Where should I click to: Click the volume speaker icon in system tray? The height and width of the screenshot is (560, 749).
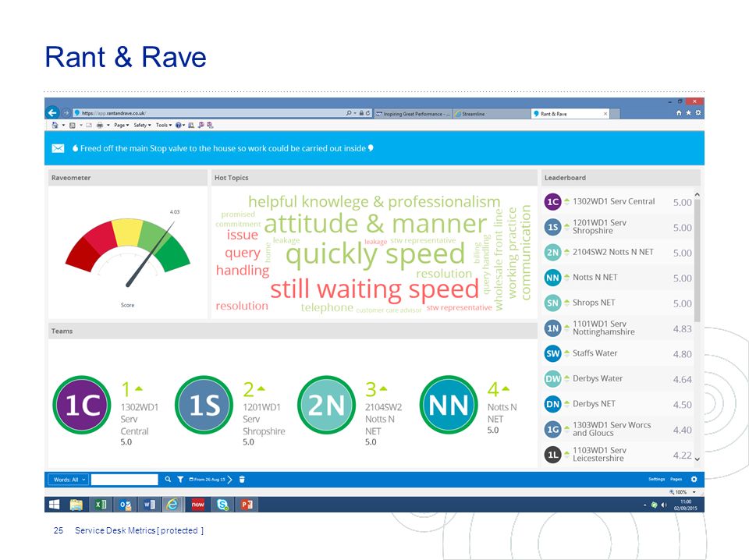(664, 505)
